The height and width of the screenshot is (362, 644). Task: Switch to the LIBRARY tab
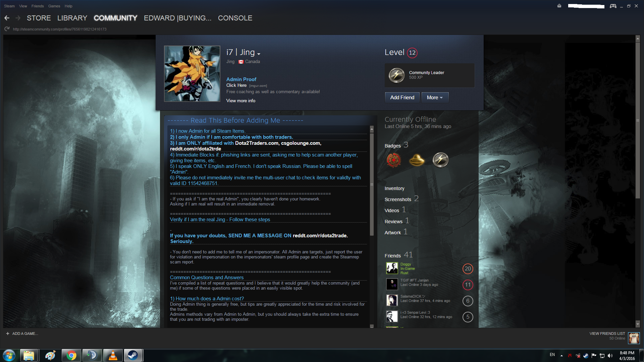point(72,18)
